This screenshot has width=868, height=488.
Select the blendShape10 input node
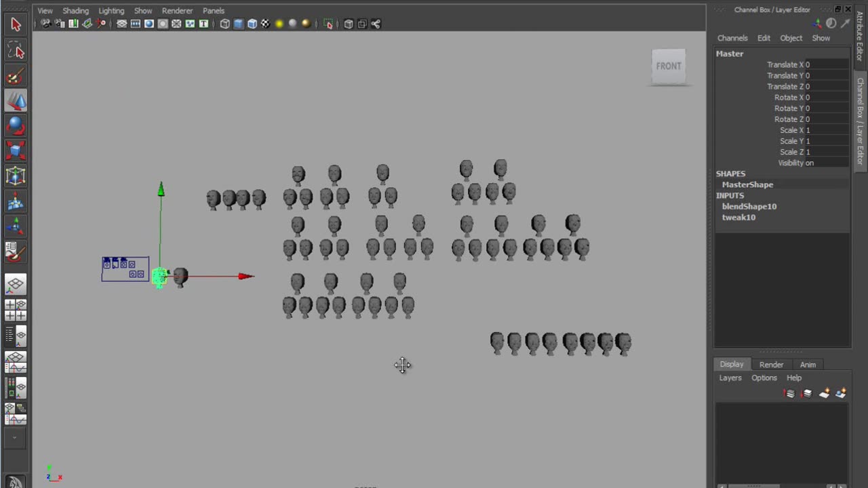749,206
